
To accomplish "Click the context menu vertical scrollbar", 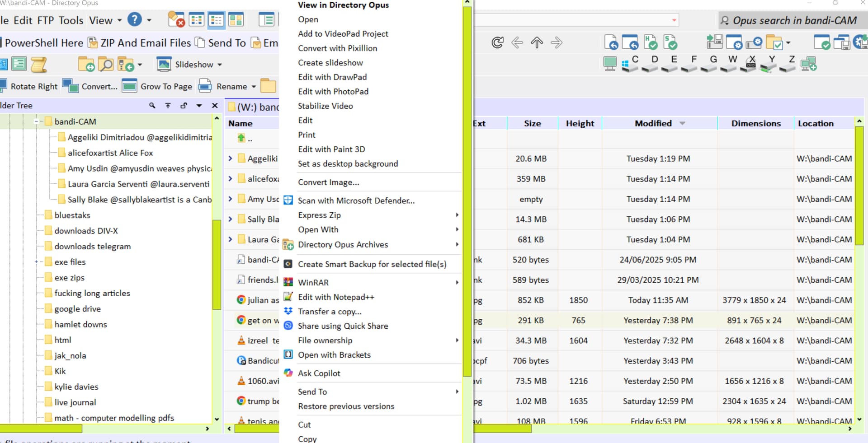I will (467, 192).
